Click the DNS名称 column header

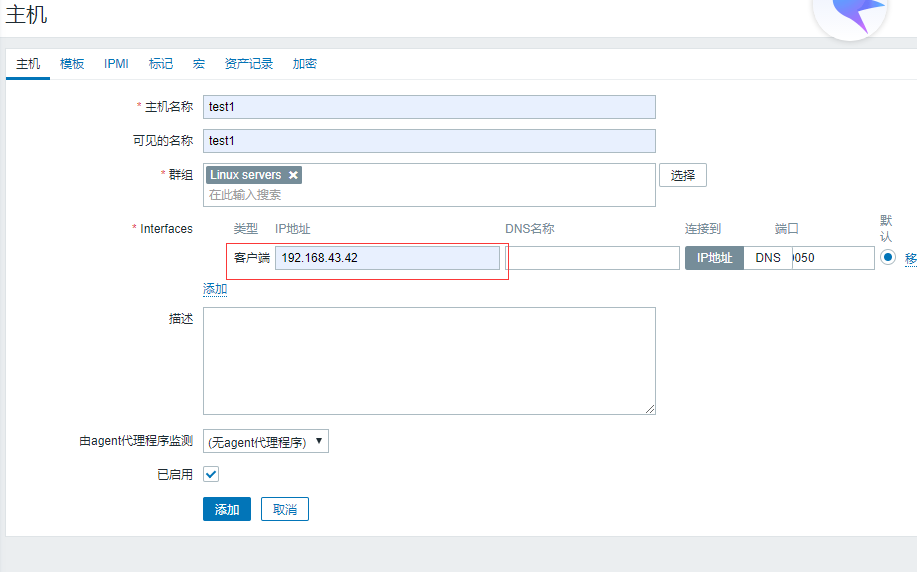click(530, 229)
